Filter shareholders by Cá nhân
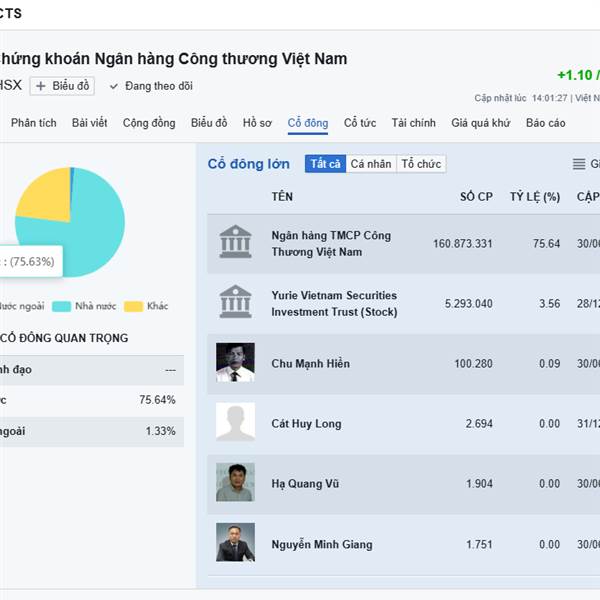Image resolution: width=600 pixels, height=600 pixels. pos(371,164)
